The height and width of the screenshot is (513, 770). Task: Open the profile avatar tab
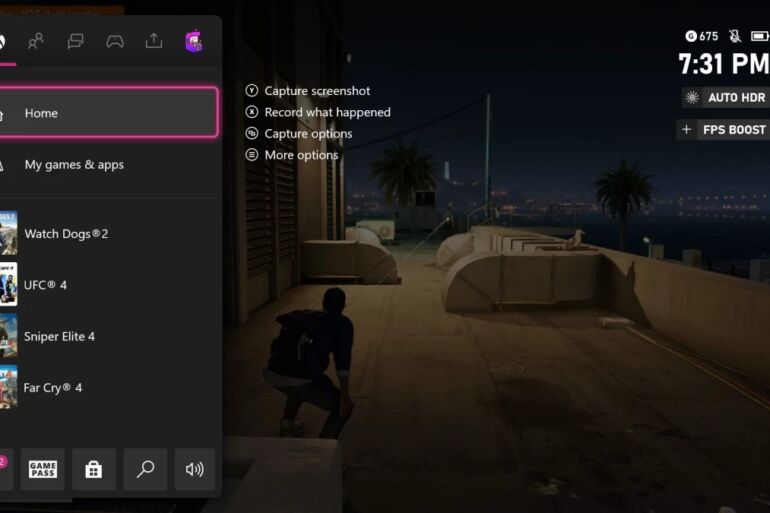(x=193, y=41)
